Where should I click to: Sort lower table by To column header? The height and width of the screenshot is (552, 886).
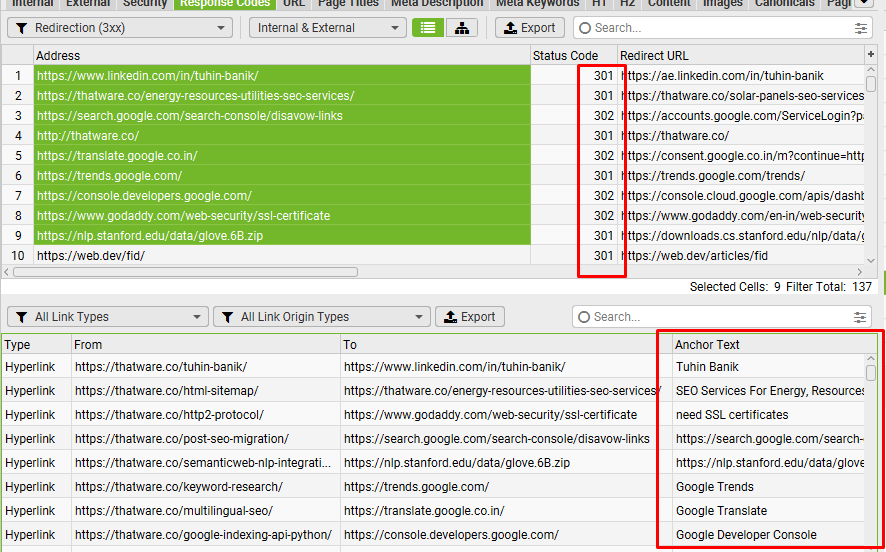coord(506,345)
